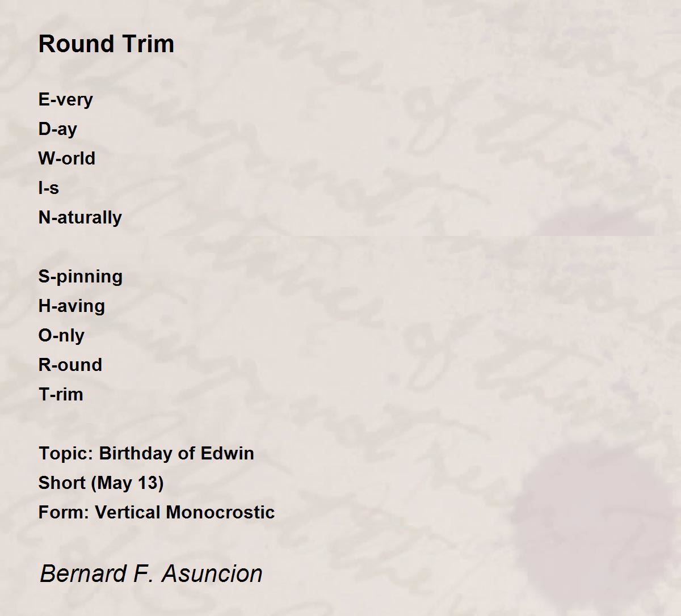Viewport: 681px width, 616px height.
Task: Click the word W-orld
Action: pyautogui.click(x=67, y=158)
